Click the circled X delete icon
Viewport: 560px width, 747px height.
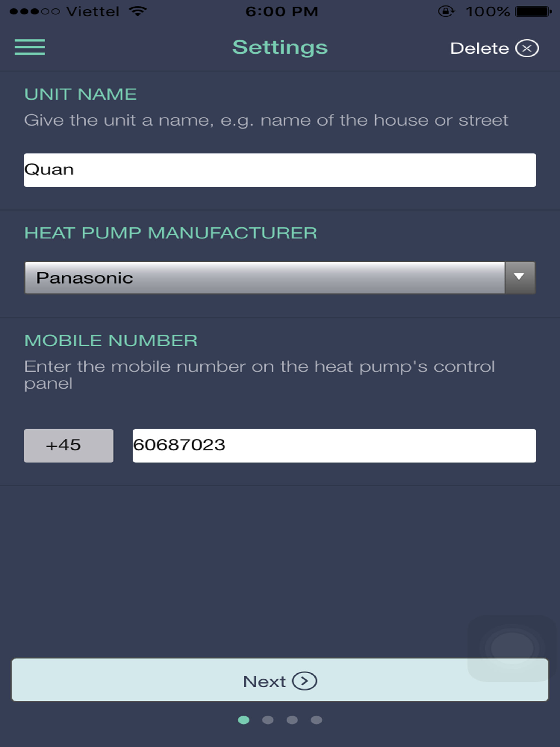point(527,48)
